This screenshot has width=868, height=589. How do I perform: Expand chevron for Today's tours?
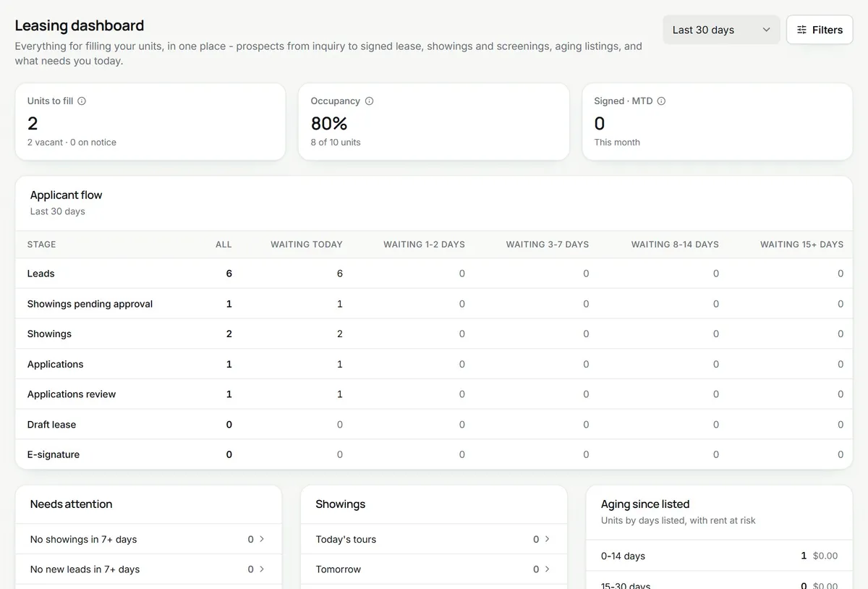(x=548, y=539)
